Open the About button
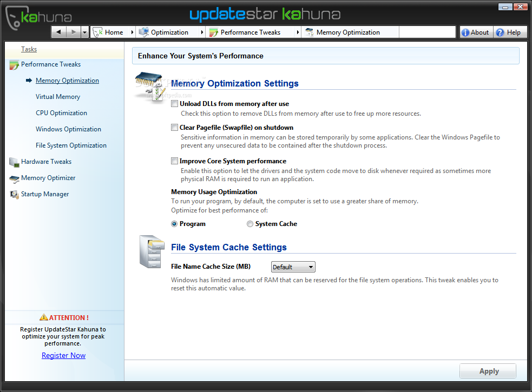 point(476,32)
